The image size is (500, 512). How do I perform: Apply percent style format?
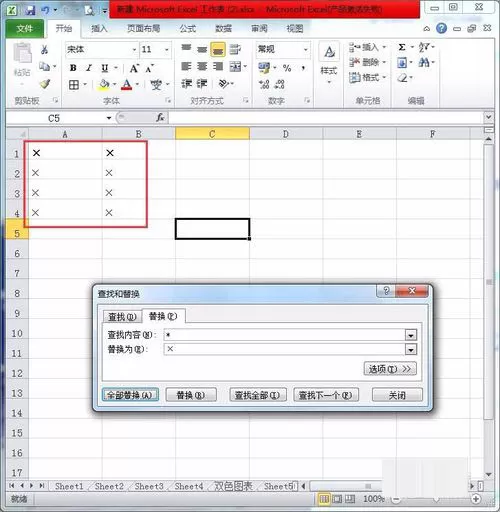[x=287, y=68]
